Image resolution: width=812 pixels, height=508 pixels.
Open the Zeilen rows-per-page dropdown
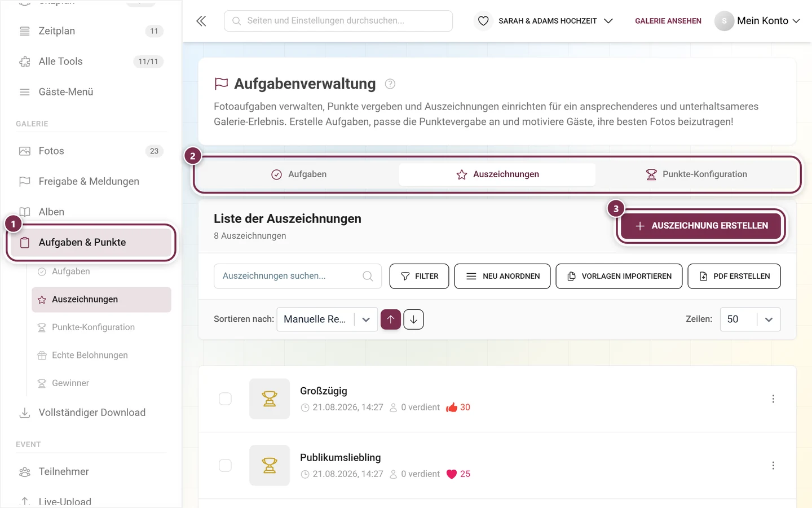coord(750,319)
